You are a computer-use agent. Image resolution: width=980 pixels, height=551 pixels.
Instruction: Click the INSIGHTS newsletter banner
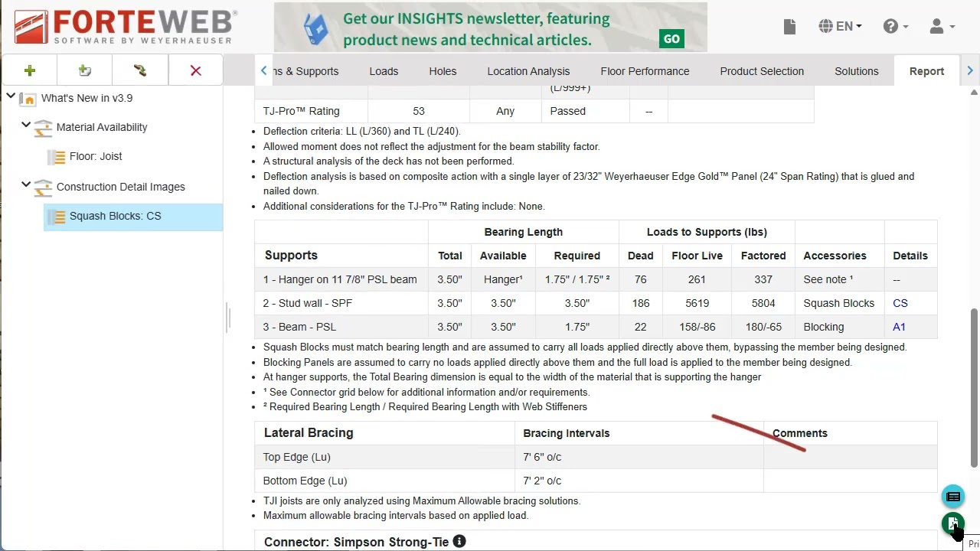click(490, 28)
